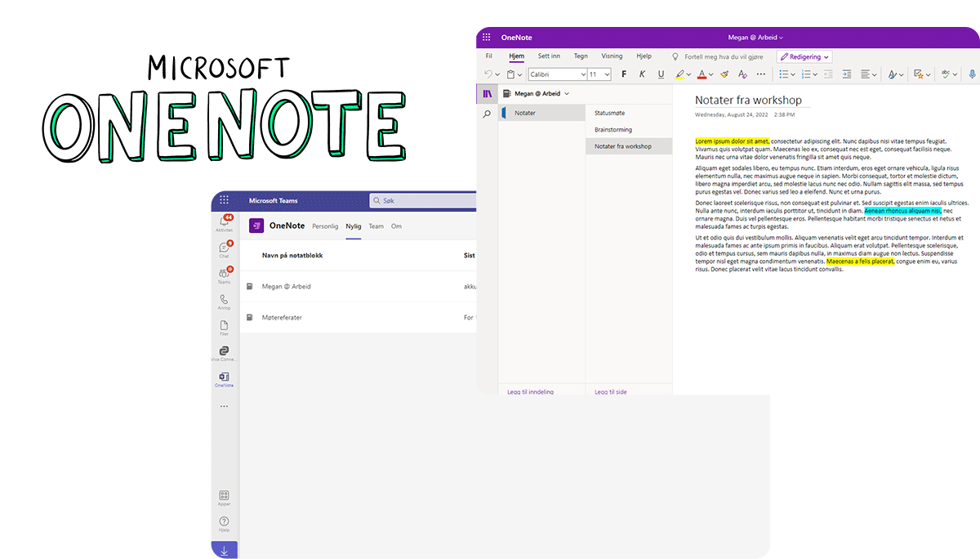Select the Brainstorming page
Viewport: 980px width, 559px height.
tap(612, 129)
